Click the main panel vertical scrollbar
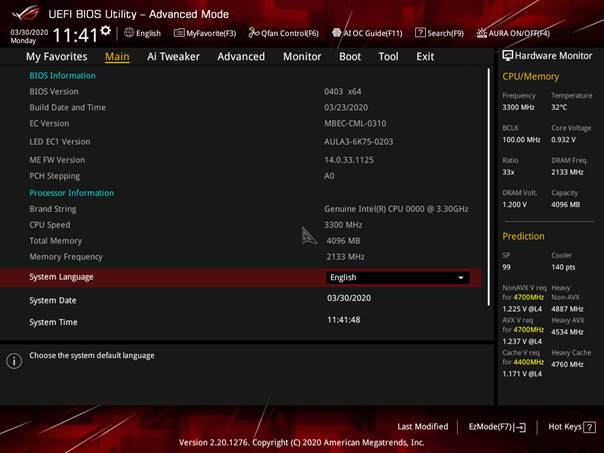 click(489, 187)
